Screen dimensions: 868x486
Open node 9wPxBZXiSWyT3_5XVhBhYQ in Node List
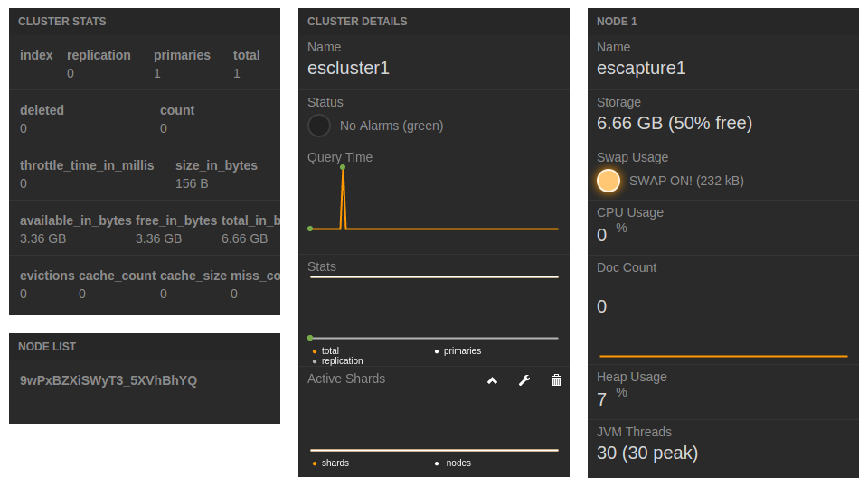[x=108, y=380]
